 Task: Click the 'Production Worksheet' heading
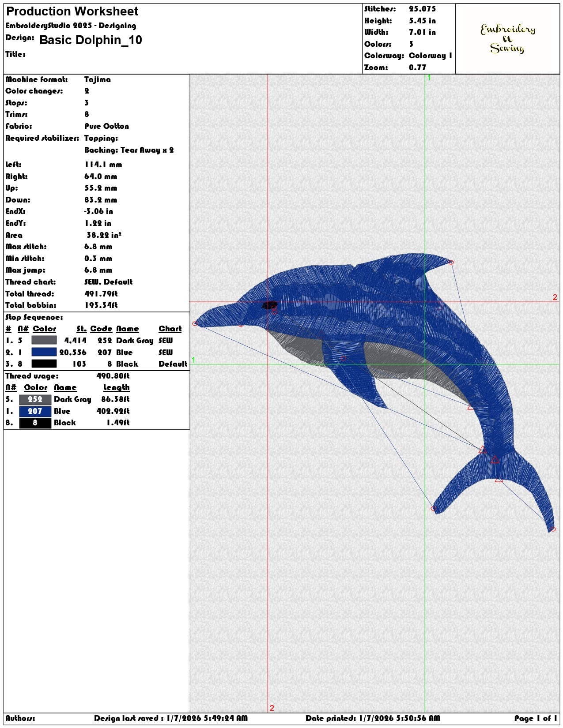pyautogui.click(x=72, y=11)
